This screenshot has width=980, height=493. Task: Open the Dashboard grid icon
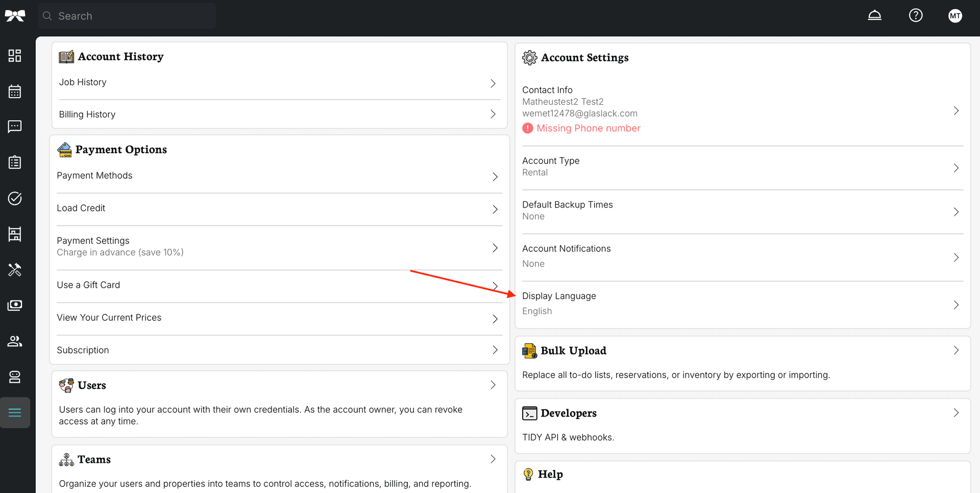pos(15,55)
